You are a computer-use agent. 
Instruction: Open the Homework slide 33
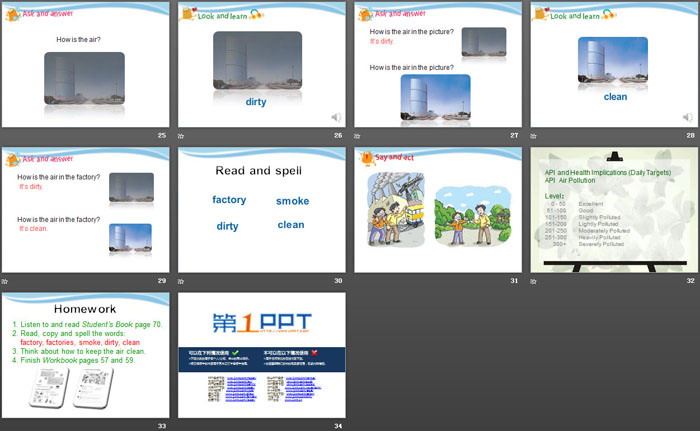[85, 355]
